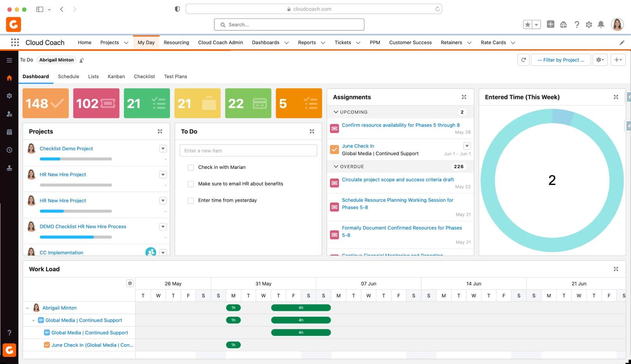631x364 pixels.
Task: Reload the page from the address bar
Action: coord(437,9)
